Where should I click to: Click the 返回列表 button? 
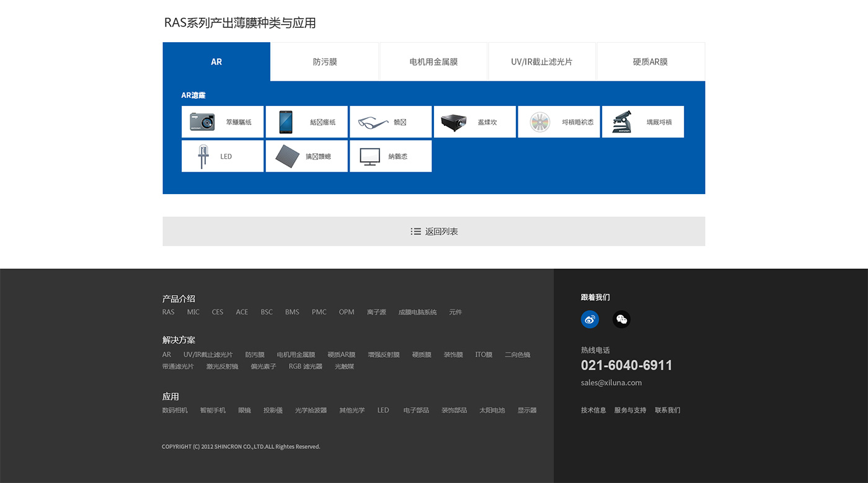[434, 231]
